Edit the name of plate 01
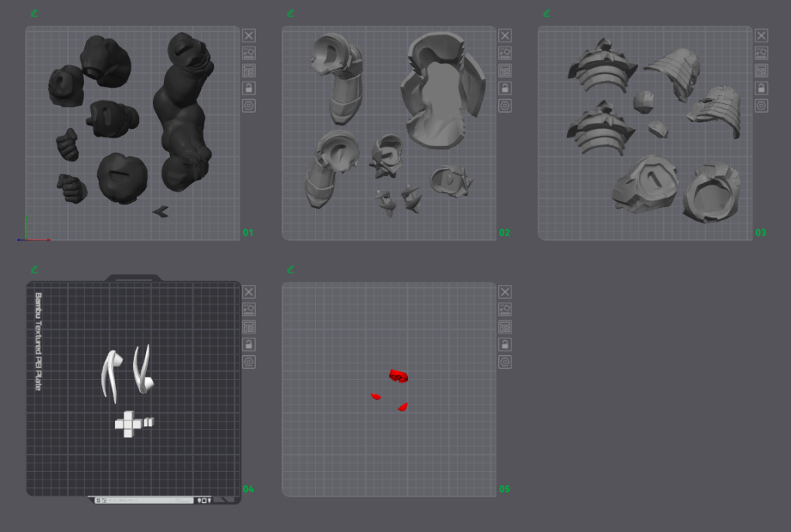Image resolution: width=791 pixels, height=532 pixels. [34, 13]
